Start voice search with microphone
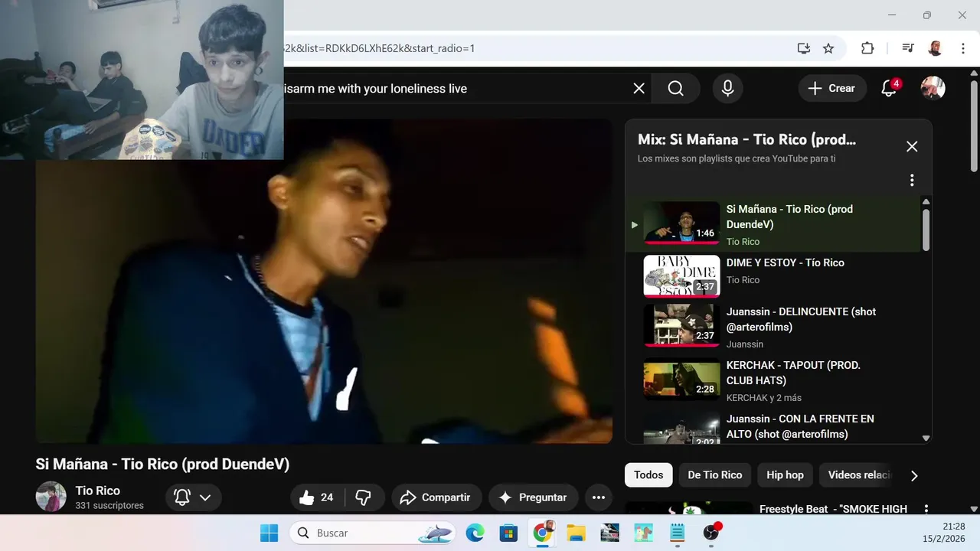Viewport: 980px width, 551px height. coord(727,89)
